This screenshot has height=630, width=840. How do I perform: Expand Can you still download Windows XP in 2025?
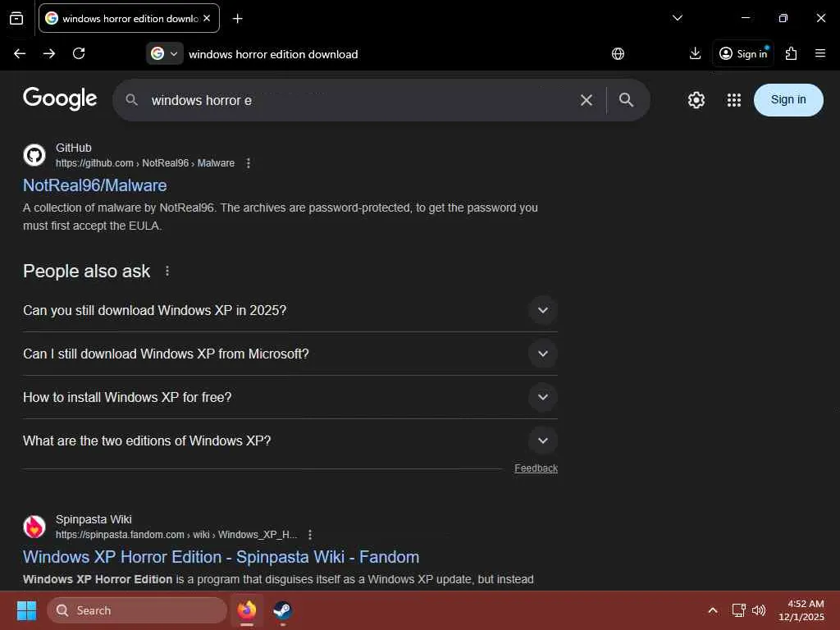(x=290, y=310)
